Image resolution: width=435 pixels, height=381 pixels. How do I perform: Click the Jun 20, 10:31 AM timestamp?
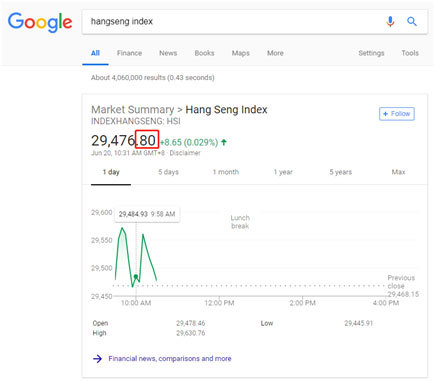(128, 153)
